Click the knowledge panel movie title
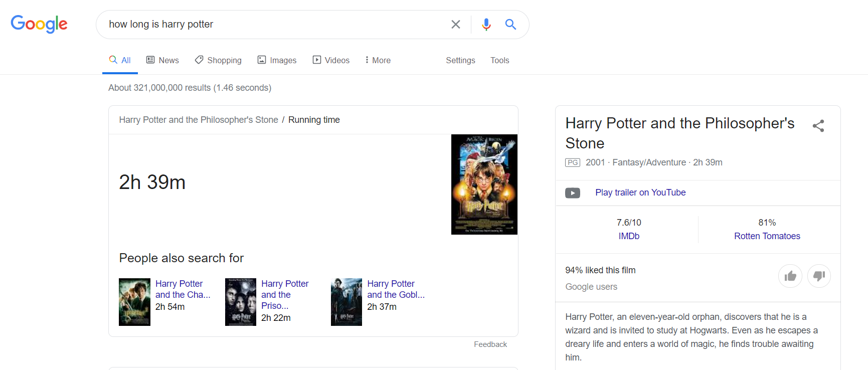868x370 pixels. point(680,133)
